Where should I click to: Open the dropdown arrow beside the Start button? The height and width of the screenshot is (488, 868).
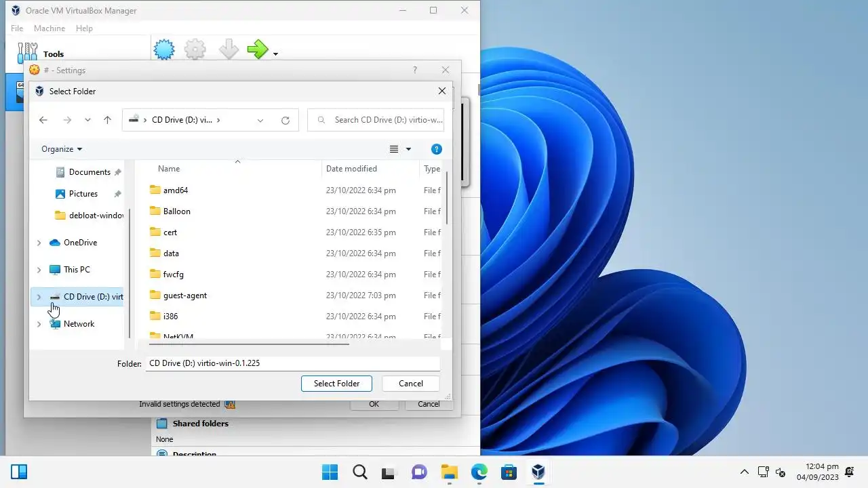coord(275,54)
